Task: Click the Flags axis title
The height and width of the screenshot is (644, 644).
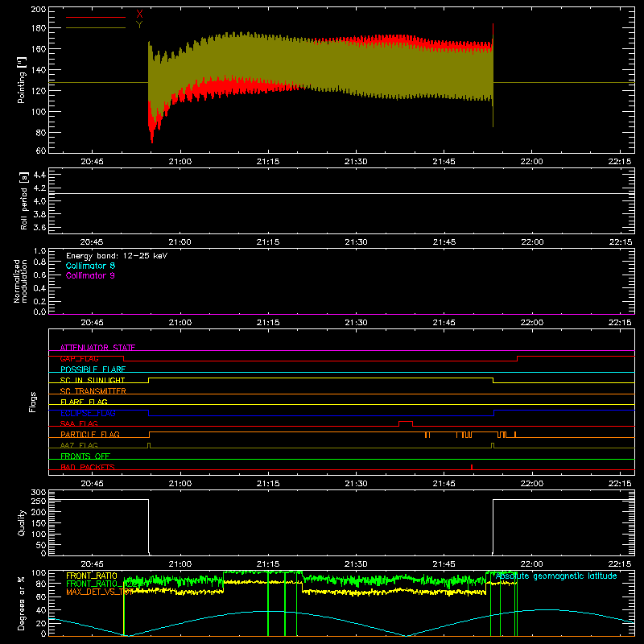Action: point(33,402)
